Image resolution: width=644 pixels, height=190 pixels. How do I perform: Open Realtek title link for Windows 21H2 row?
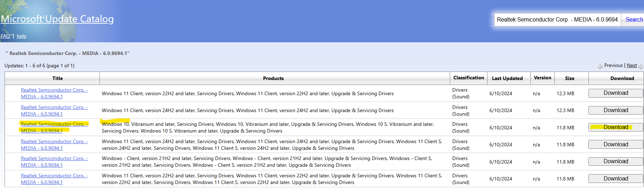pyautogui.click(x=55, y=162)
